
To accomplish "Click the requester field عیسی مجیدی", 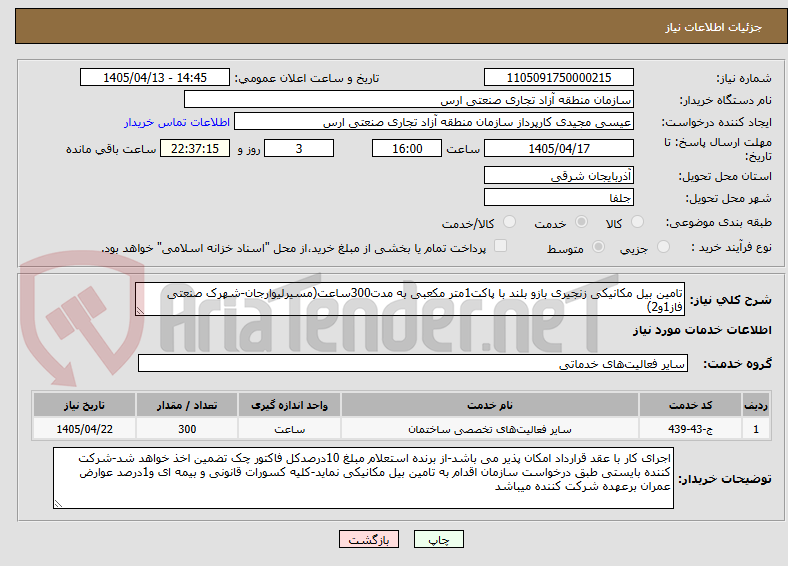I will (x=434, y=122).
